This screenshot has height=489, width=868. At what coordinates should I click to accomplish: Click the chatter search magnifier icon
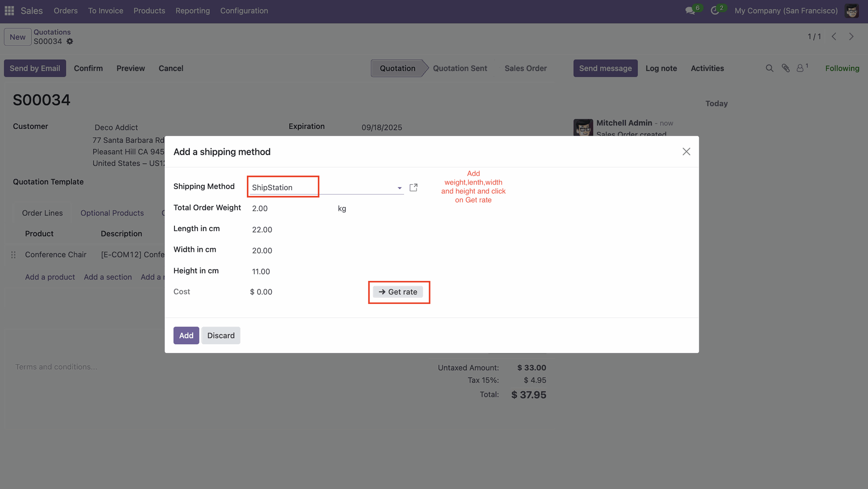(x=769, y=68)
